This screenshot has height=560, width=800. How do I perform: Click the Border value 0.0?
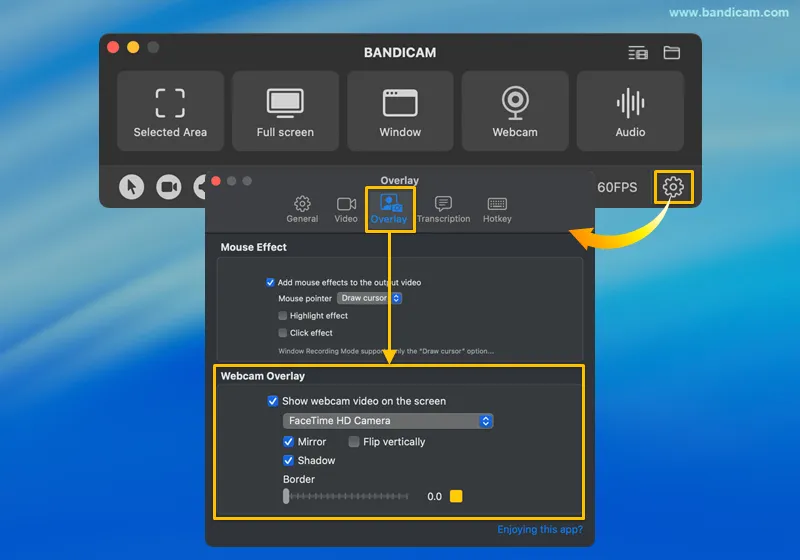click(x=435, y=497)
